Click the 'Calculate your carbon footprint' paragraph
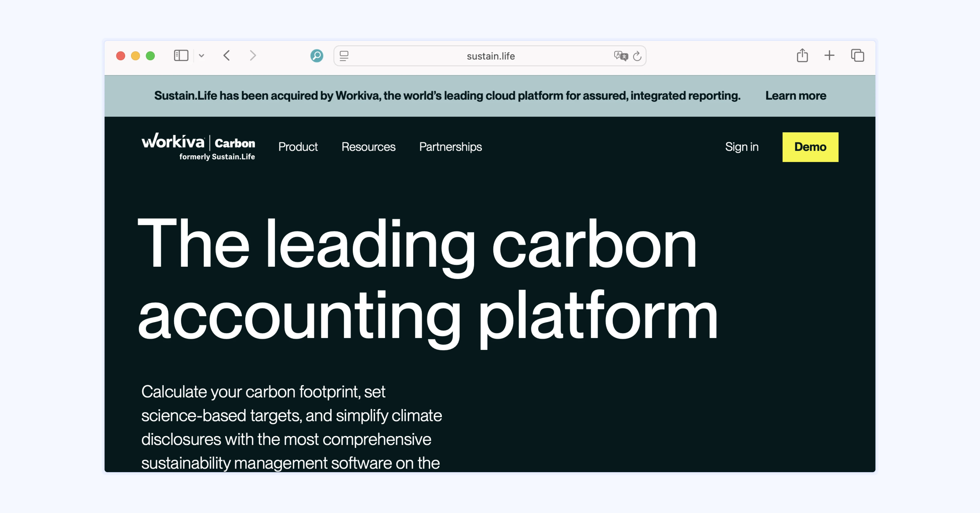Viewport: 980px width, 513px height. [x=292, y=427]
